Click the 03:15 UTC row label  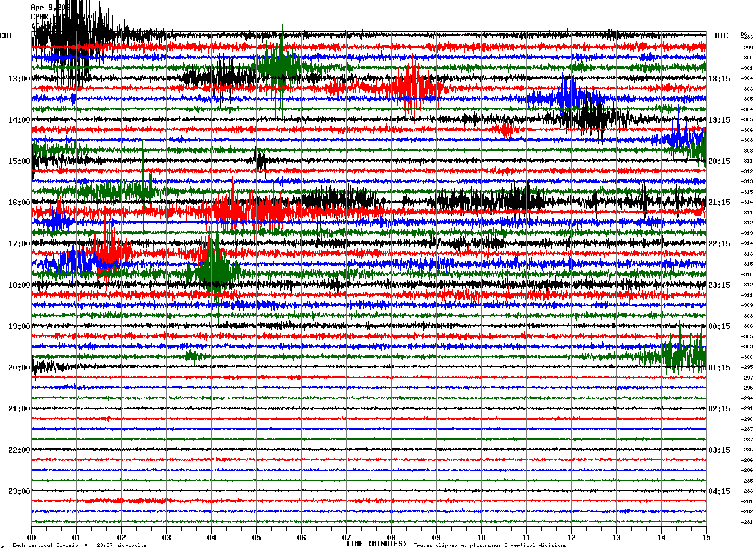[719, 450]
